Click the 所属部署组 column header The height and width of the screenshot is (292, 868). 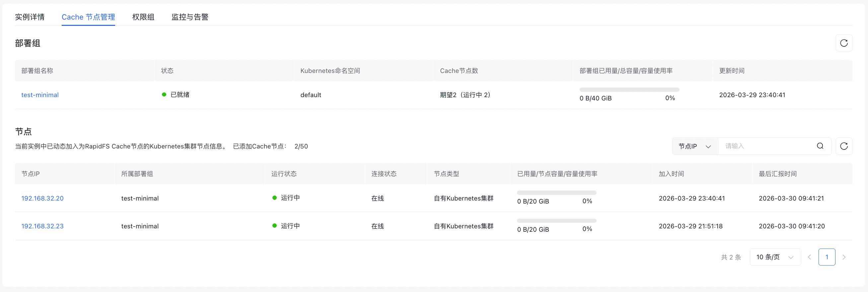click(x=137, y=174)
